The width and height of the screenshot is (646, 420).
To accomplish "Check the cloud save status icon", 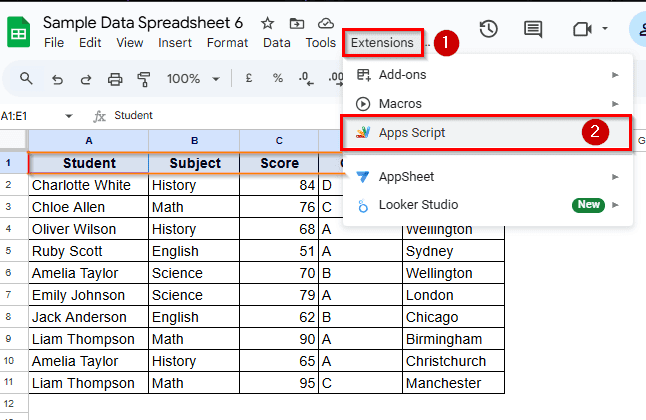I will [326, 23].
